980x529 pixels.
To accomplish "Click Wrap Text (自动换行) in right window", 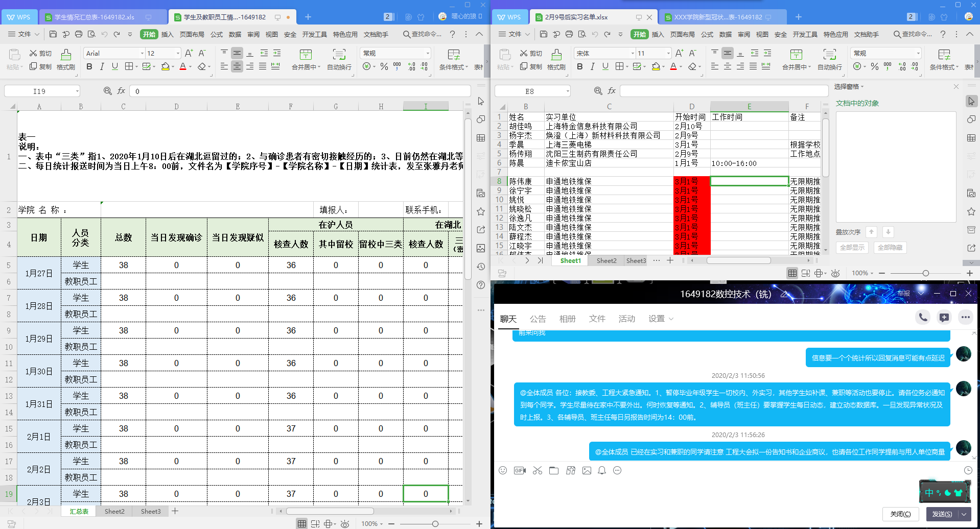I will [830, 60].
